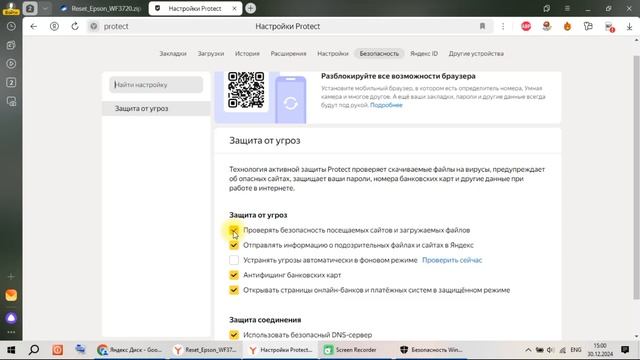
Task: Open the Другие устройства tab
Action: click(476, 53)
